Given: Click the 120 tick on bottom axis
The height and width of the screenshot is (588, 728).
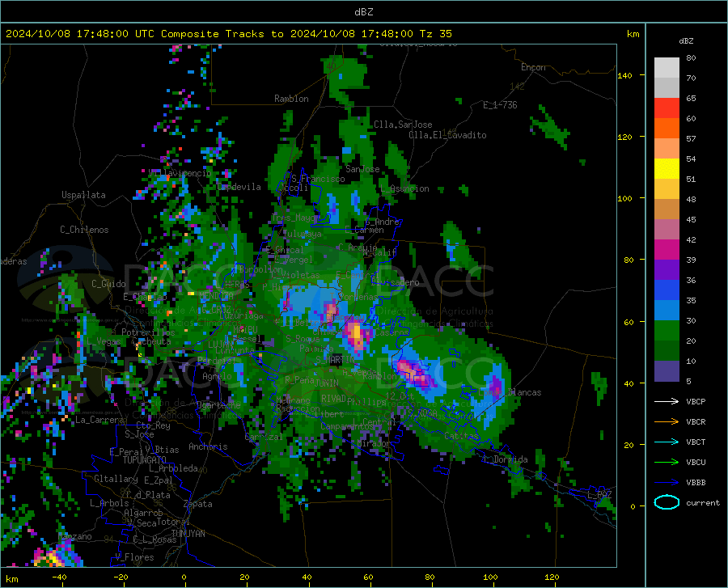Looking at the screenshot, I should (552, 577).
